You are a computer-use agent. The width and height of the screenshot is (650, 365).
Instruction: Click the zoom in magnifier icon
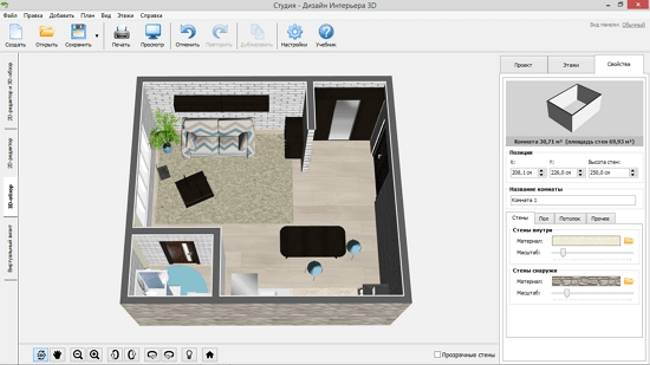(x=95, y=355)
